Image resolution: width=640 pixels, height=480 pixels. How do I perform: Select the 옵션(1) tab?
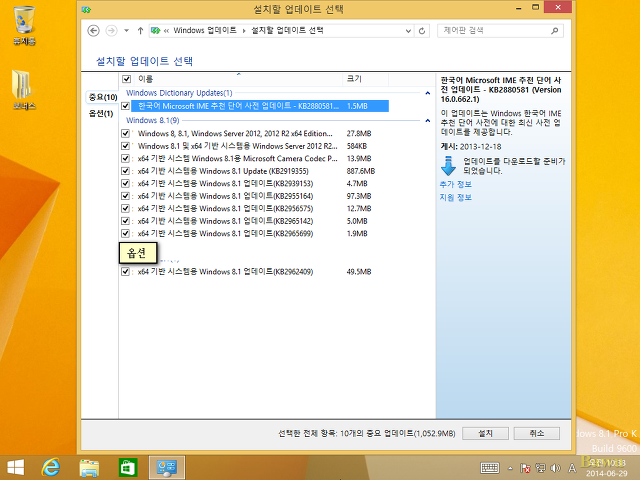(x=101, y=113)
